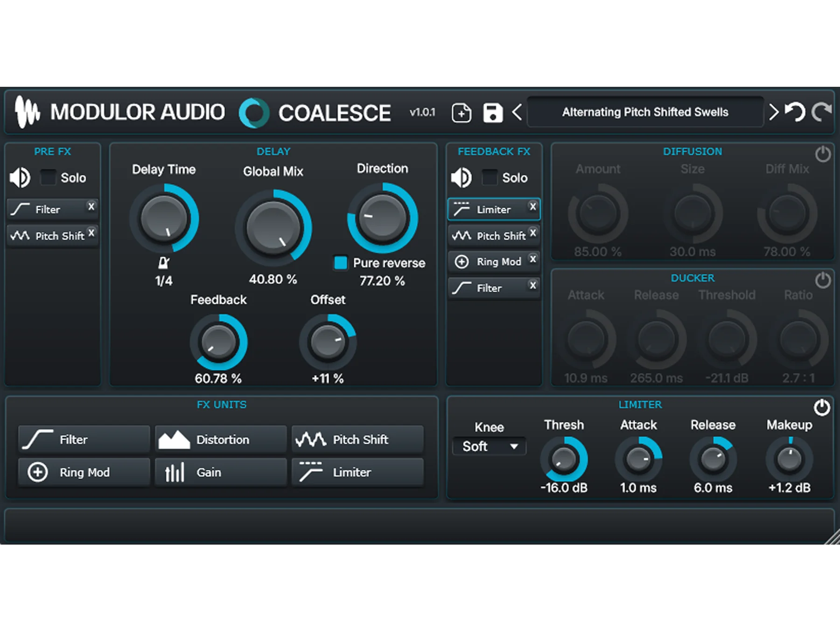Mute Feedback FX with speaker icon
The width and height of the screenshot is (840, 630).
[462, 178]
